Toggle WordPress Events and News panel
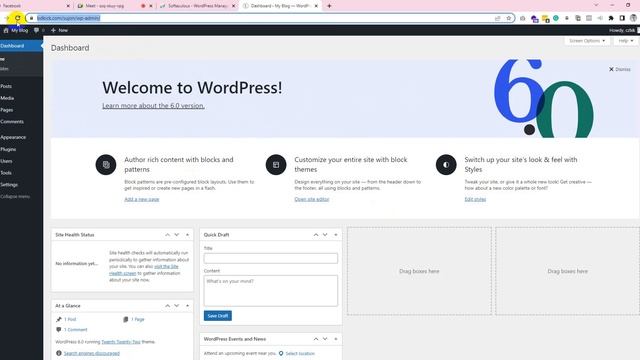The width and height of the screenshot is (640, 360). (x=336, y=339)
